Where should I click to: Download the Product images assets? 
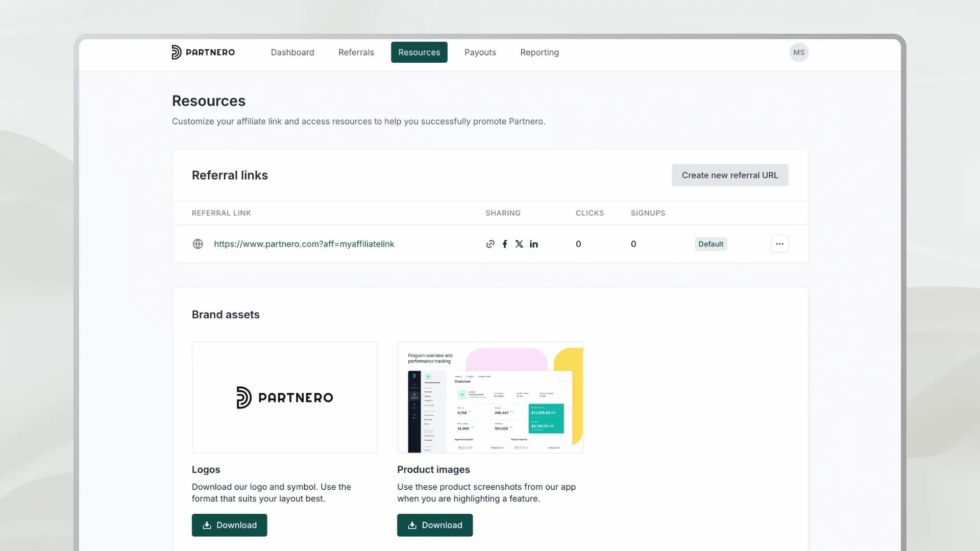coord(435,525)
